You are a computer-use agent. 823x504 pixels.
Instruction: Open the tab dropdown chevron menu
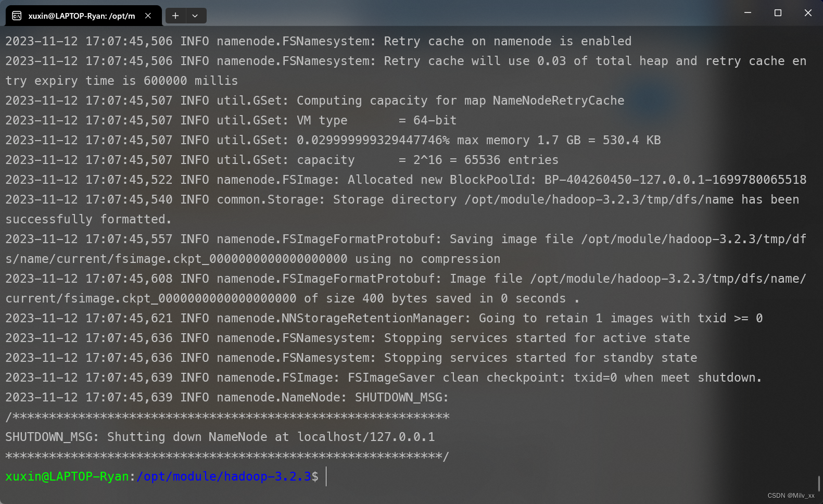[195, 16]
